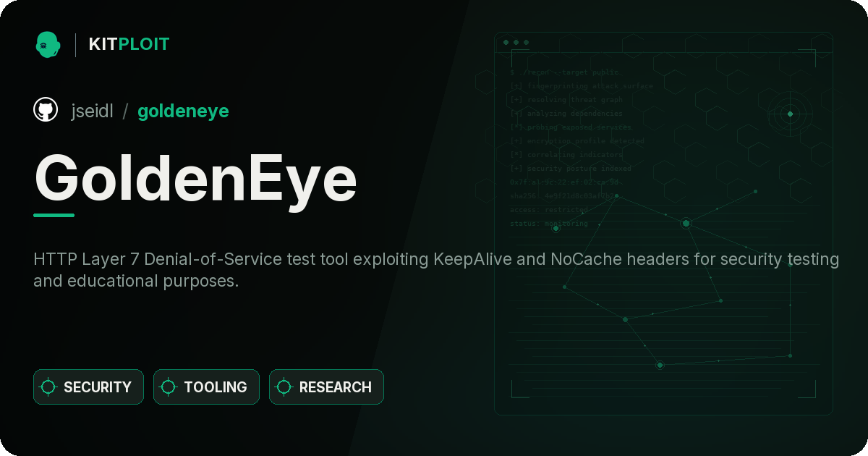The height and width of the screenshot is (456, 868).
Task: Open the goldeneye repository link
Action: [x=183, y=111]
